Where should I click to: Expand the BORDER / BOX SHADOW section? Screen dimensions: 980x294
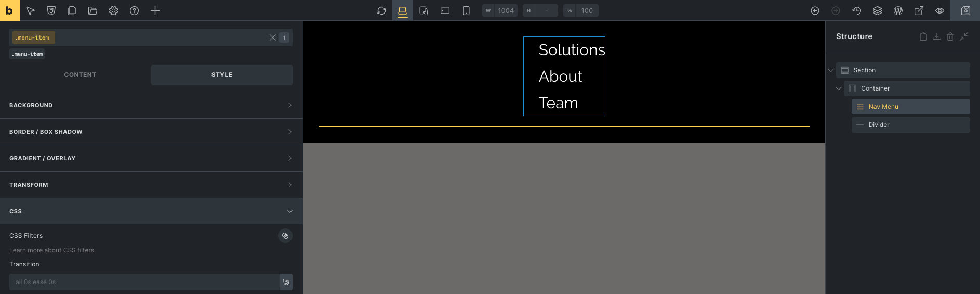tap(151, 132)
